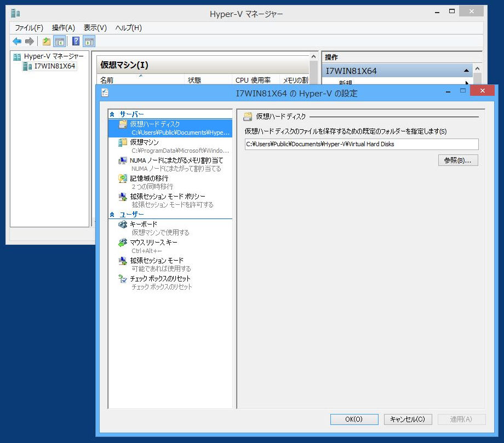The width and height of the screenshot is (504, 443).
Task: Confirm settings with the OK(O) button
Action: point(354,419)
